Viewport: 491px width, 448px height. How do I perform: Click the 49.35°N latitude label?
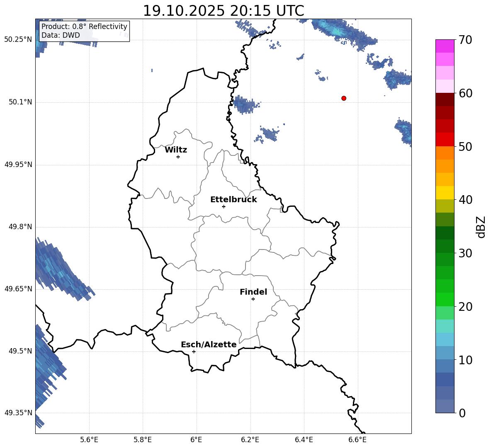click(18, 413)
